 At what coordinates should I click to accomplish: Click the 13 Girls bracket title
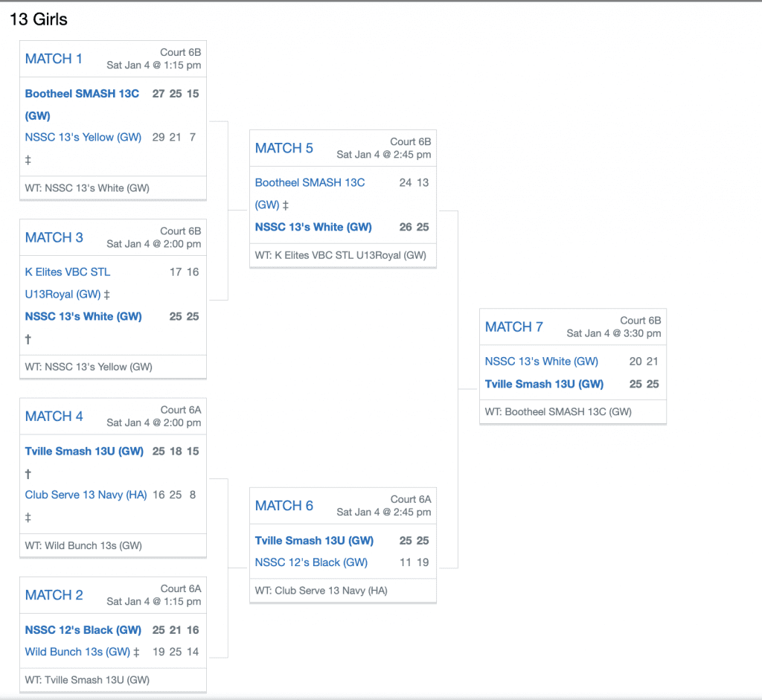(39, 19)
